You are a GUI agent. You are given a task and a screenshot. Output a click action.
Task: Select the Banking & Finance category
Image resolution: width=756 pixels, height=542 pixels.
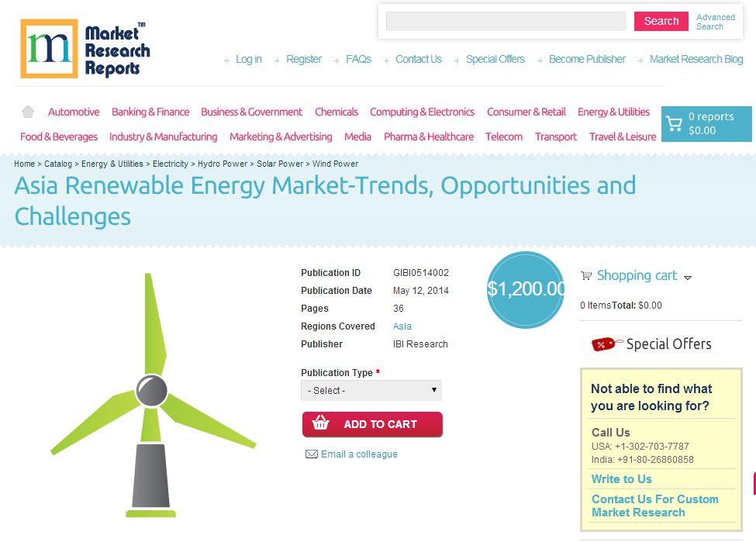click(150, 112)
